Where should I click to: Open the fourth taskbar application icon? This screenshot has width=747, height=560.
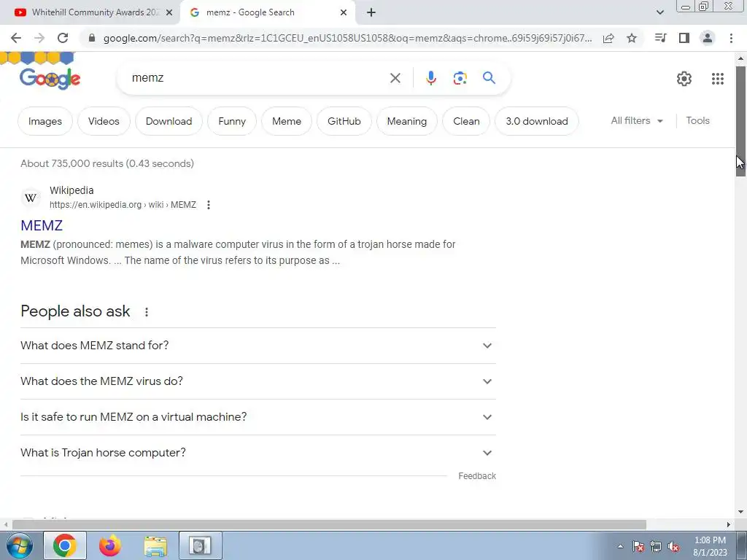click(x=200, y=545)
